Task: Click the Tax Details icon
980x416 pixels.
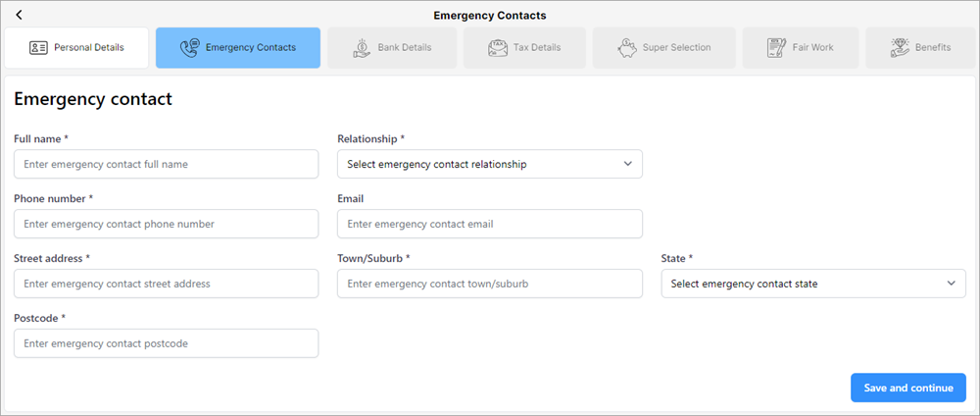Action: point(498,47)
